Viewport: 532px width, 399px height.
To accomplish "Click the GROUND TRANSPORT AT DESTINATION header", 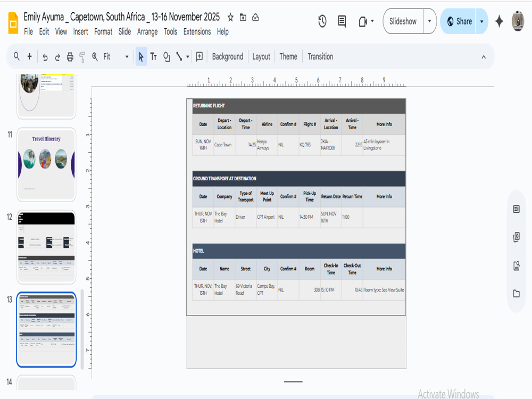I will tap(299, 178).
